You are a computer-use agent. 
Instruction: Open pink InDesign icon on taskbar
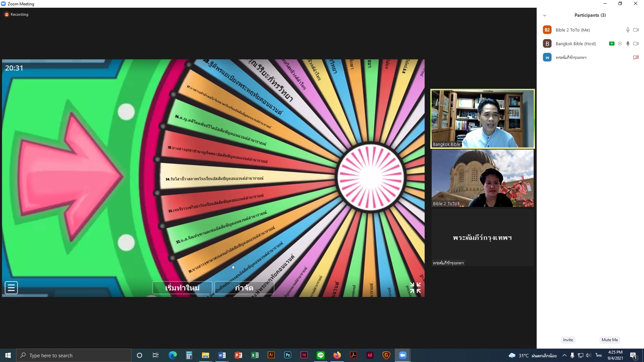[304, 355]
